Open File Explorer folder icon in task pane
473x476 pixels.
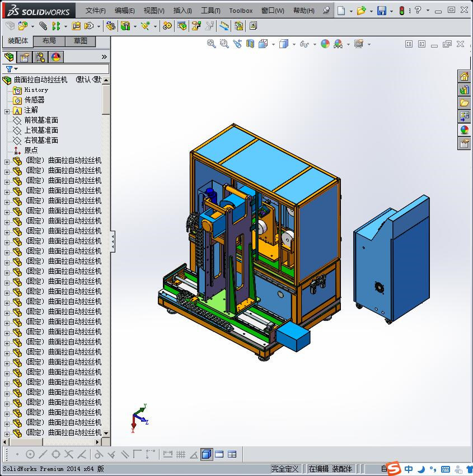464,103
